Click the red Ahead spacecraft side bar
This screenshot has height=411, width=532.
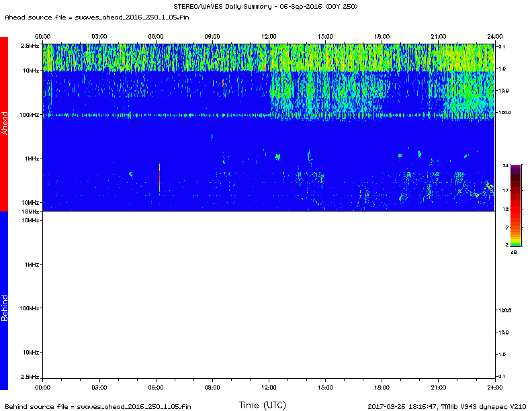click(3, 124)
